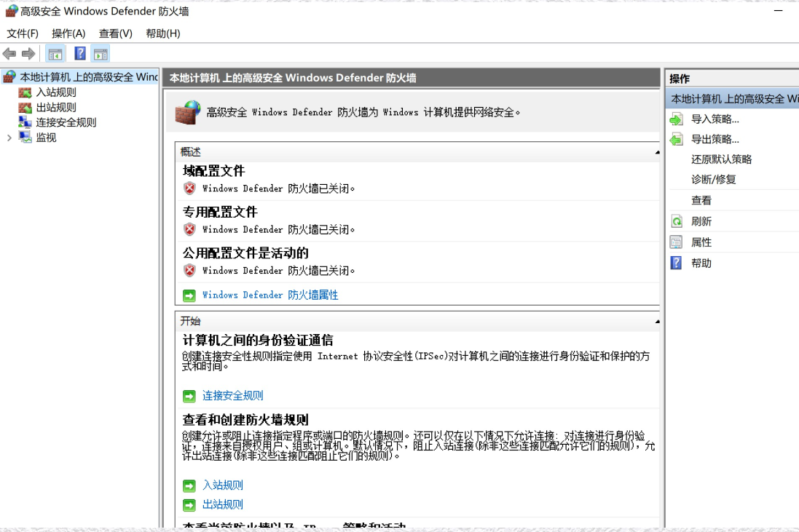Click the brick wall globe icon in banner
799x532 pixels.
[x=187, y=113]
